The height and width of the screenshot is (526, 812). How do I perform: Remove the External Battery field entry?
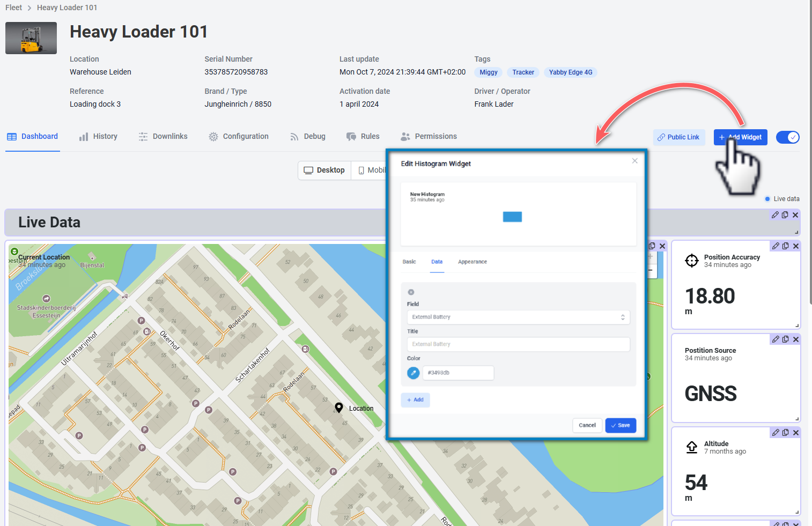click(411, 292)
